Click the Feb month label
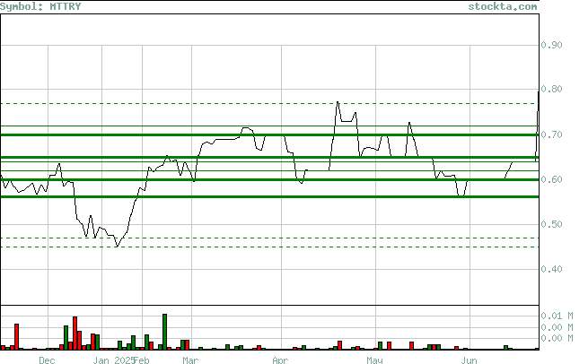The width and height of the screenshot is (588, 364). click(x=141, y=360)
